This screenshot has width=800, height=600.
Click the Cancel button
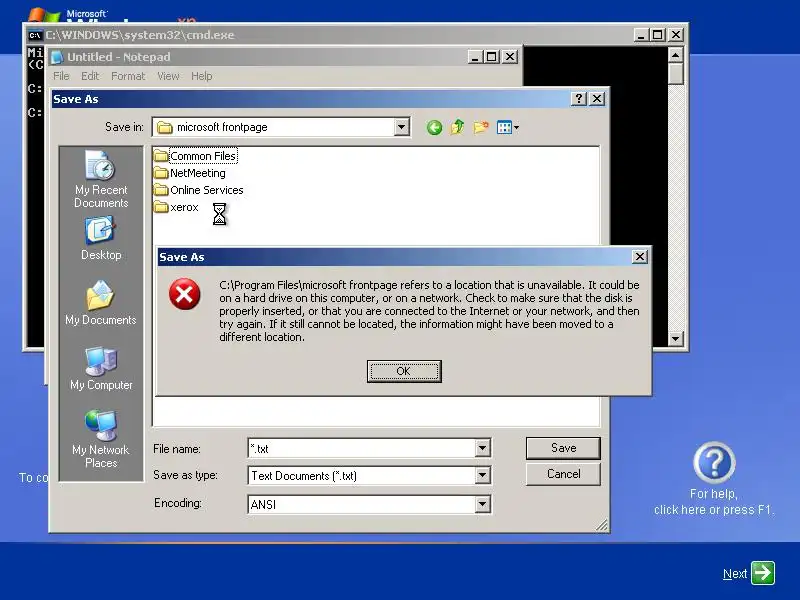click(563, 474)
